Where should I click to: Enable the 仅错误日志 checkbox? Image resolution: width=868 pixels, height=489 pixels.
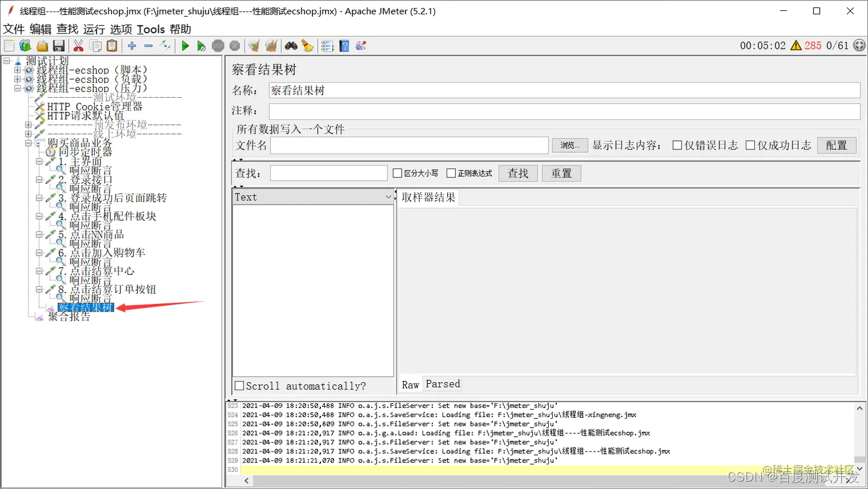tap(677, 145)
